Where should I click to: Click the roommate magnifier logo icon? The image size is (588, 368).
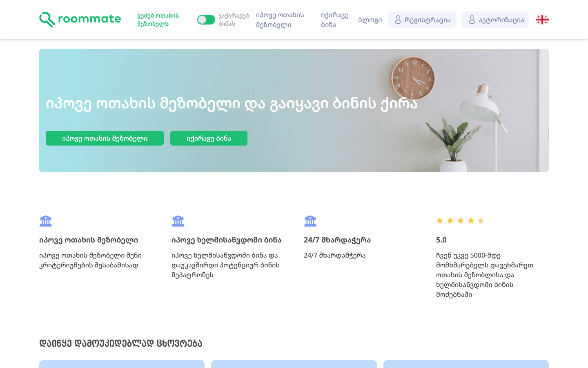coord(47,19)
